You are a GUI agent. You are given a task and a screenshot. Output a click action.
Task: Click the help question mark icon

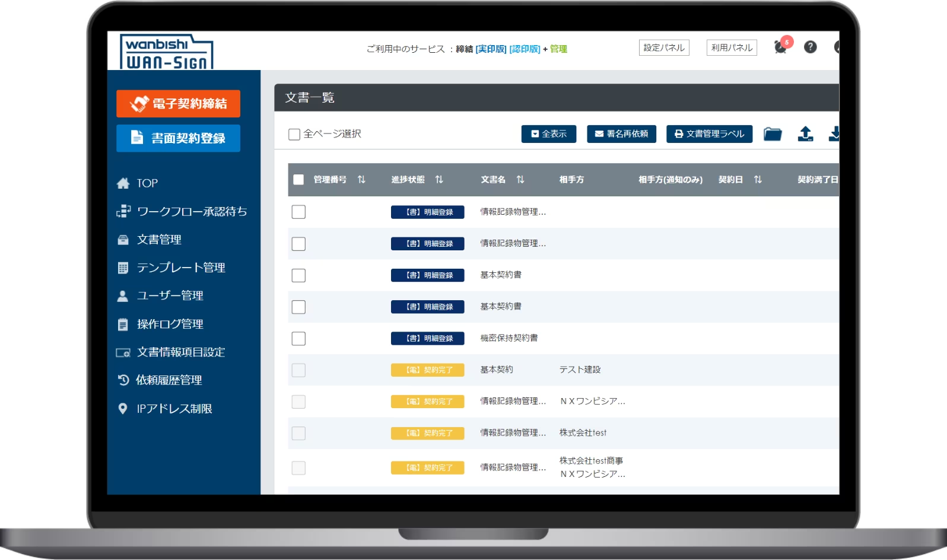811,47
